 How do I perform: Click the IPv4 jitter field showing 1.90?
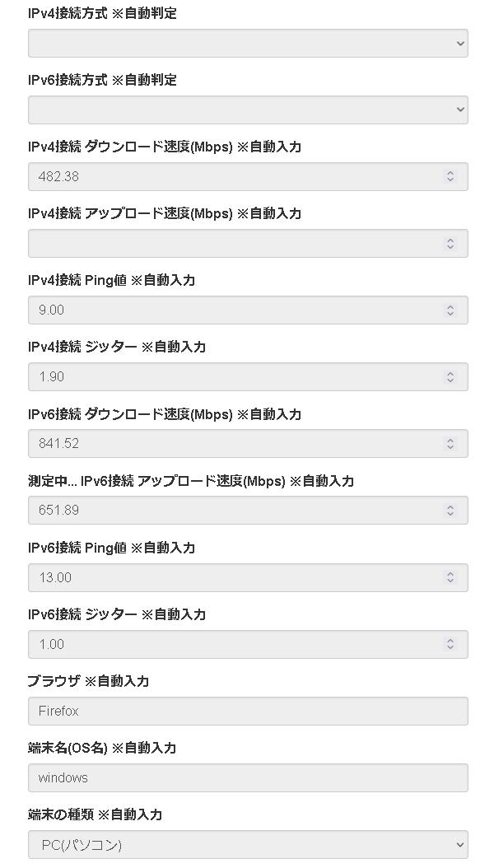[x=231, y=377]
